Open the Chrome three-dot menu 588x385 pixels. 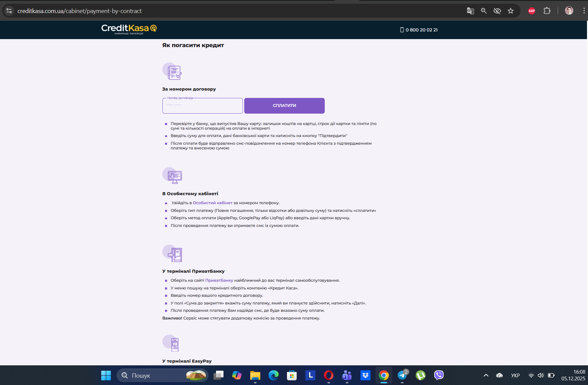click(x=584, y=11)
